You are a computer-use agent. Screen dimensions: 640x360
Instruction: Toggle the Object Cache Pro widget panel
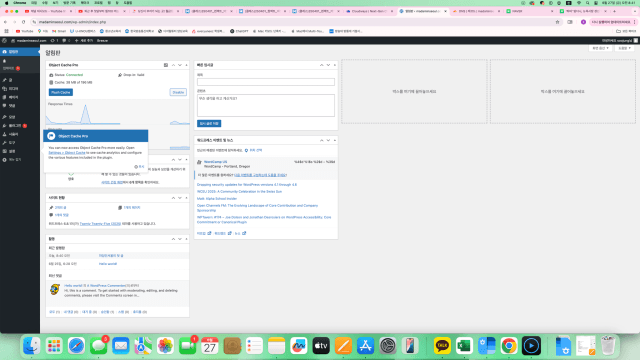(x=187, y=65)
